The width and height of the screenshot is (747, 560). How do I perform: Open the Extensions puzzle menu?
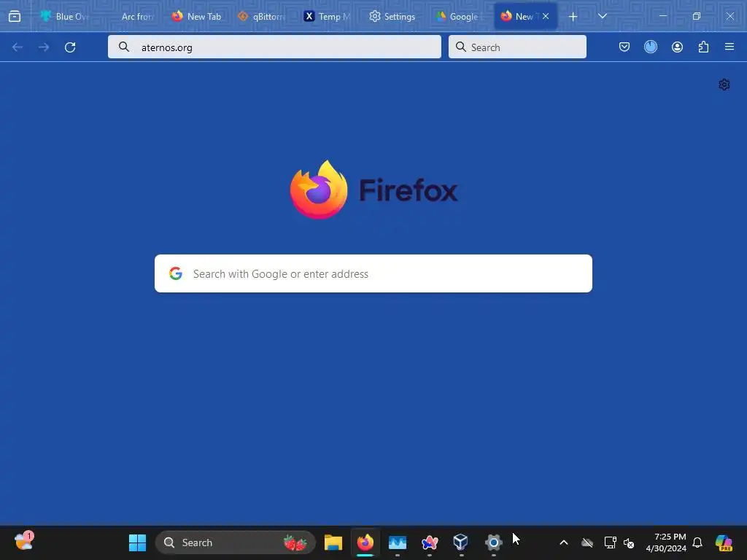click(703, 47)
